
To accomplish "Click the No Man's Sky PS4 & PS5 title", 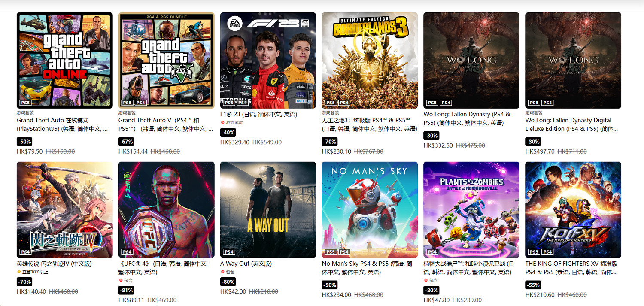I will click(368, 268).
